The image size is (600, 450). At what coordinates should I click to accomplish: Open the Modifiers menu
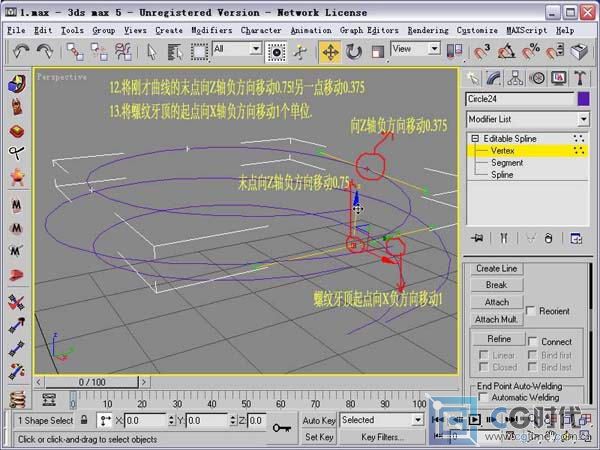(212, 30)
